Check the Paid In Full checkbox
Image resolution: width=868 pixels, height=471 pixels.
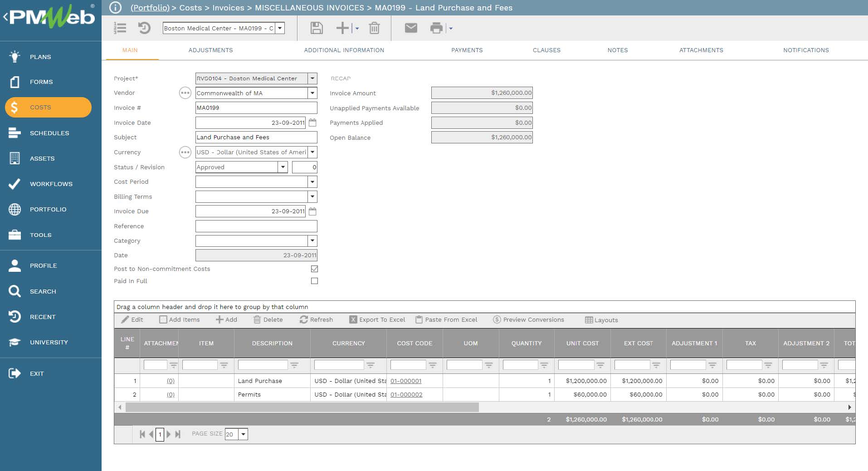314,281
